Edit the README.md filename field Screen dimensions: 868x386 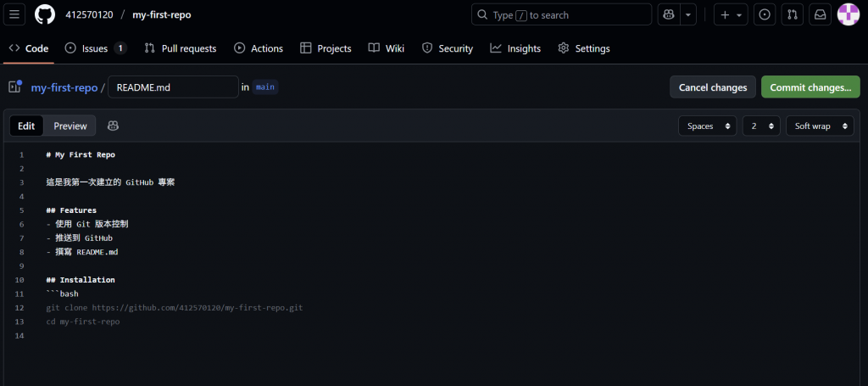173,87
